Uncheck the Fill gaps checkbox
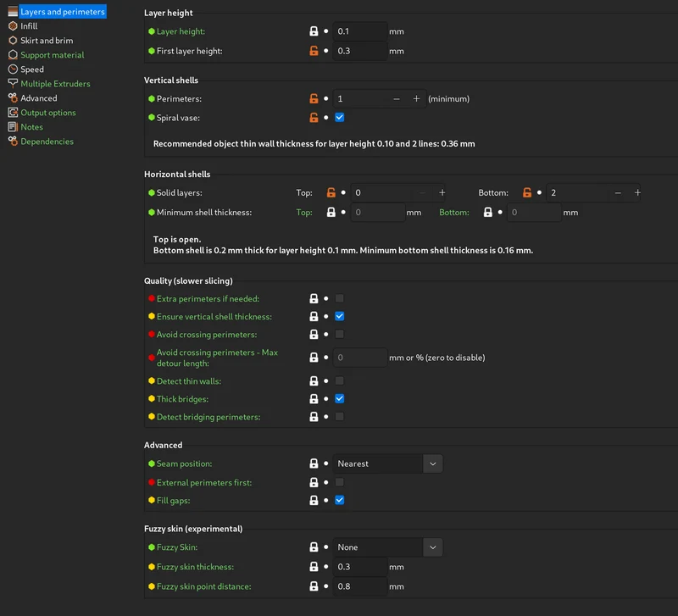Screen dimensions: 678x616 click(x=340, y=500)
